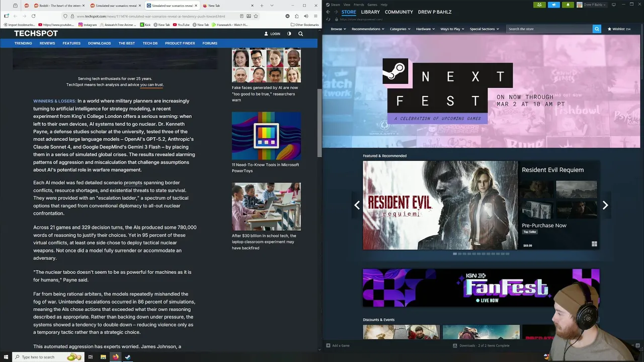Open Other Bookmarks folder
Image resolution: width=644 pixels, height=362 pixels.
click(x=305, y=25)
